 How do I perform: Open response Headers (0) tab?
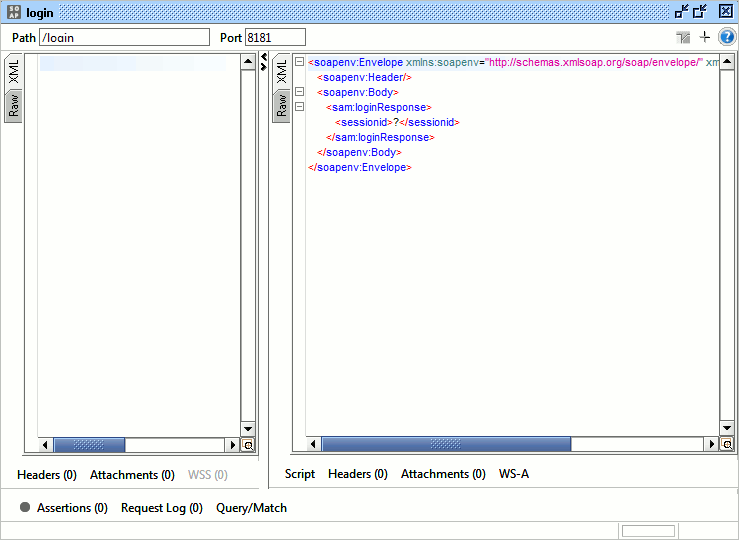pos(358,474)
